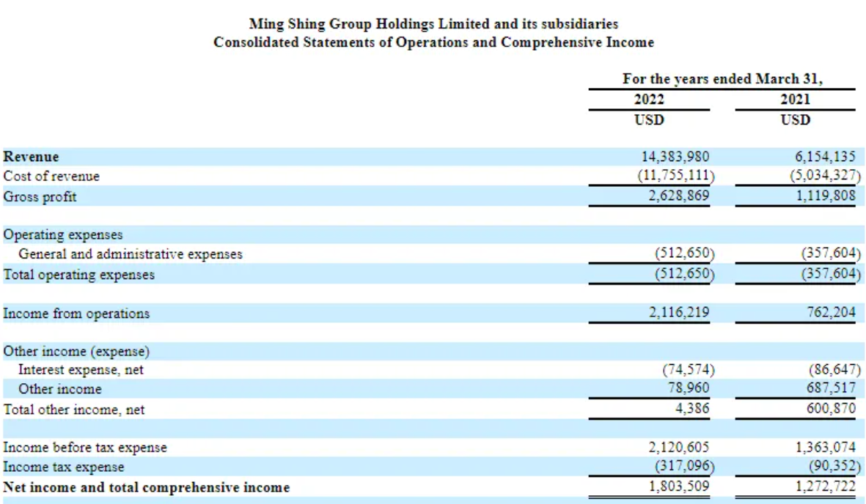The height and width of the screenshot is (504, 866).
Task: Select gross profit 2,628,869
Action: tap(679, 196)
